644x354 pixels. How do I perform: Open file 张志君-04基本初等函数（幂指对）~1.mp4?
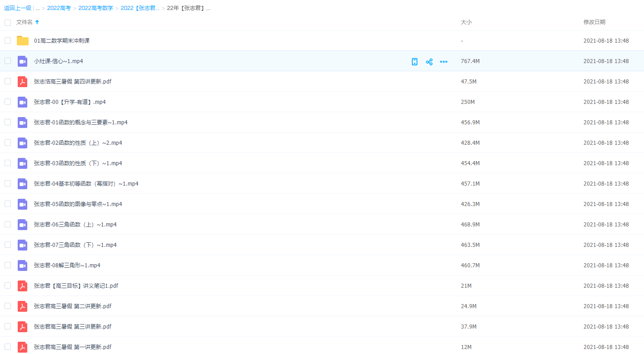(86, 184)
